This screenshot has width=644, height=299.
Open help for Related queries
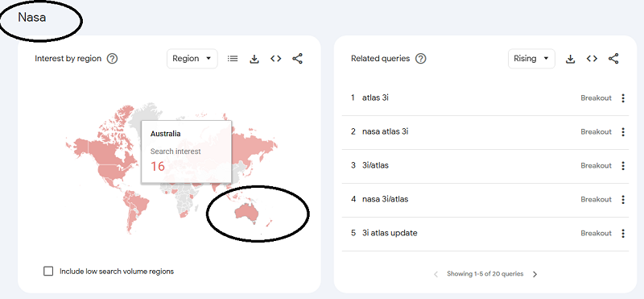420,59
